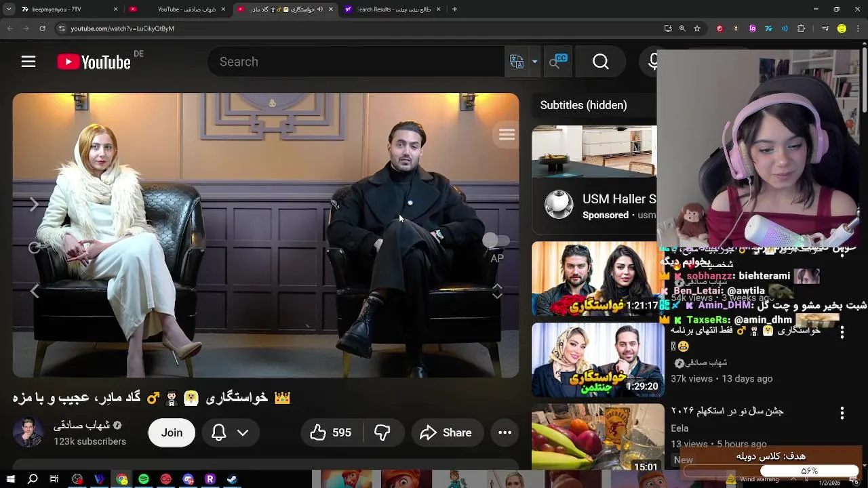Open the خواستگاری جنتلمن 1:29:20 thumbnail

click(x=597, y=359)
